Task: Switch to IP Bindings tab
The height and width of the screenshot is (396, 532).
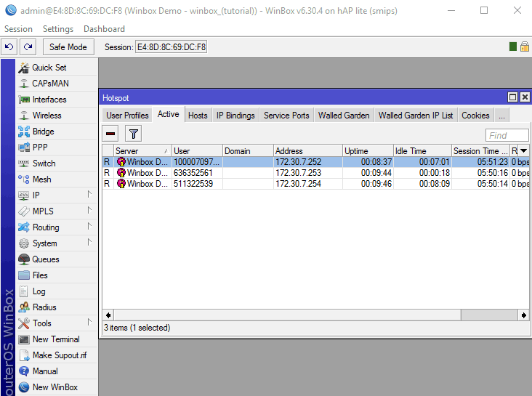Action: point(235,116)
